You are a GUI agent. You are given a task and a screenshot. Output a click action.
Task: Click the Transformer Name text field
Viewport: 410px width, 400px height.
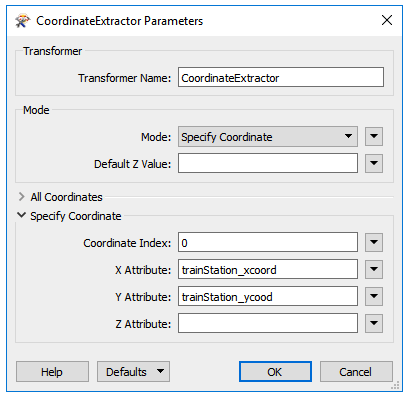tap(281, 77)
